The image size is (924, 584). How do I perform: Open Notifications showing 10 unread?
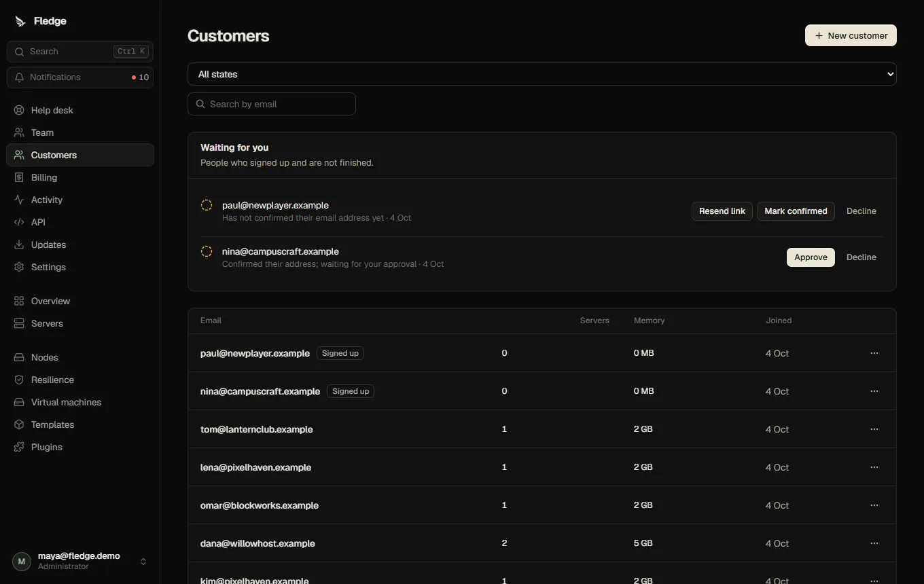click(x=80, y=77)
